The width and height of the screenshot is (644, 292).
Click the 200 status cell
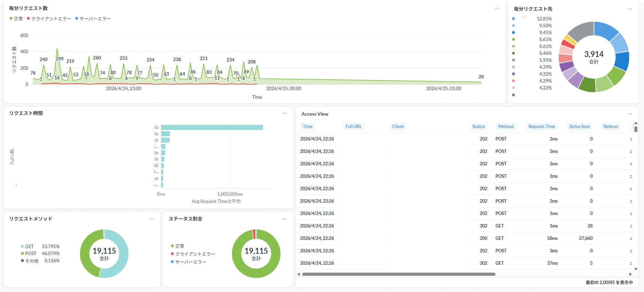483,238
